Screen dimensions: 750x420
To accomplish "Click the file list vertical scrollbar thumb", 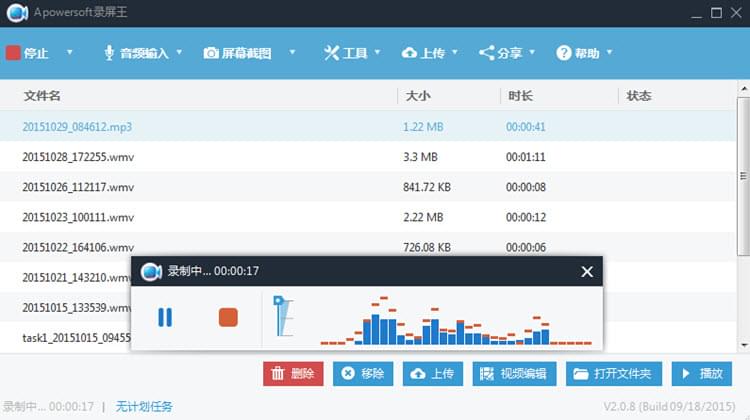I will click(x=744, y=176).
